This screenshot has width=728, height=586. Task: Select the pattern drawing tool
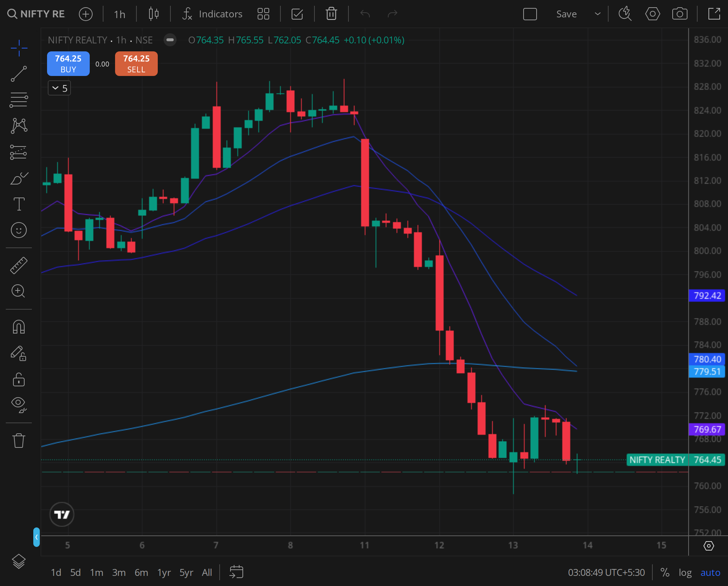[19, 126]
